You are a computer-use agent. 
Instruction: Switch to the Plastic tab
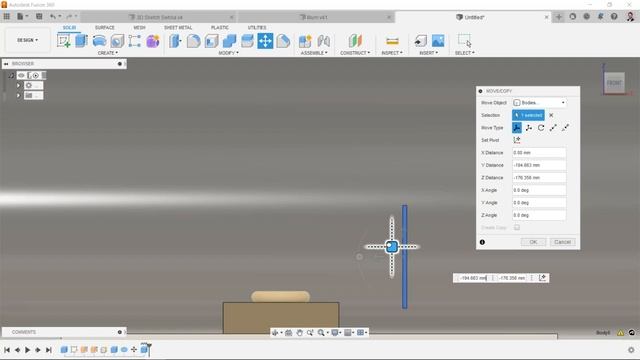pyautogui.click(x=220, y=27)
